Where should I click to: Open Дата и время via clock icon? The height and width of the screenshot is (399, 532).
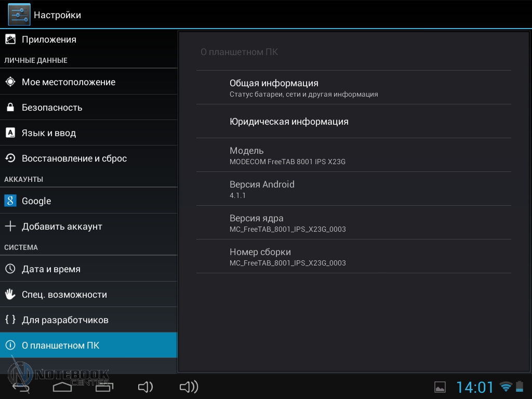point(10,269)
